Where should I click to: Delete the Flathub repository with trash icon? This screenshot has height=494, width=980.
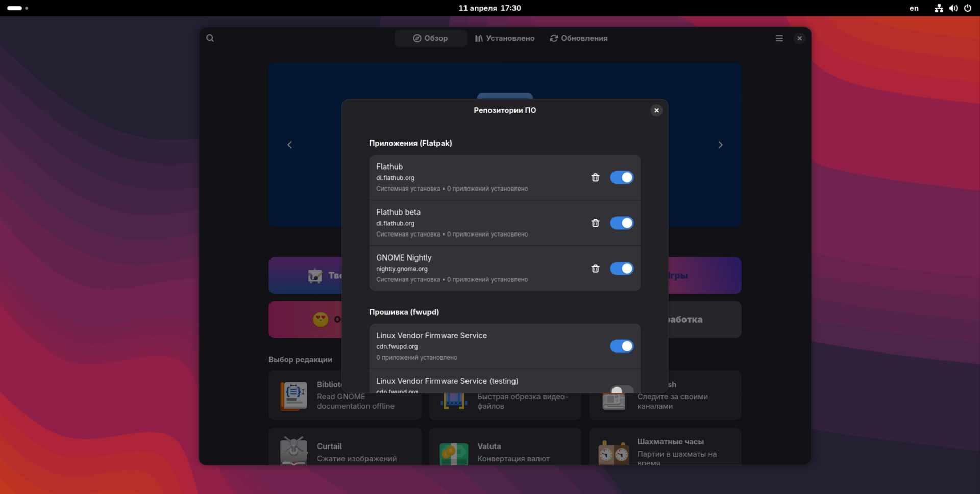595,178
